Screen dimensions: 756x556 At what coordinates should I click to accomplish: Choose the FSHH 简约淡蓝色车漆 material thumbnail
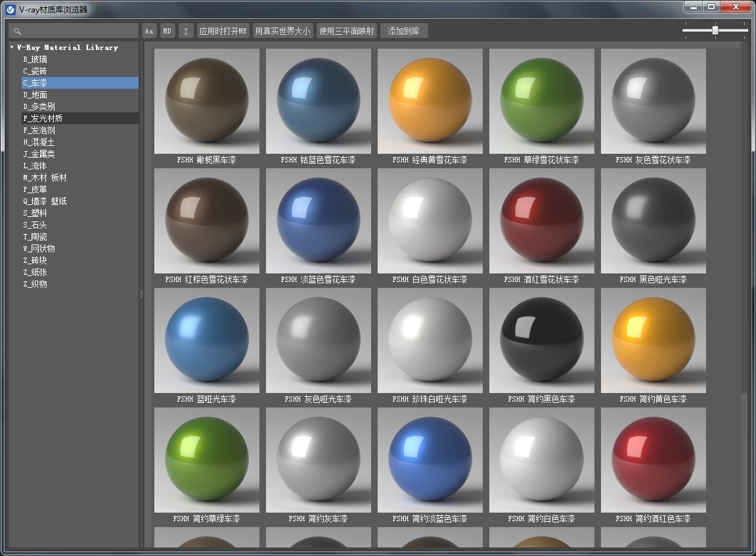click(x=430, y=460)
